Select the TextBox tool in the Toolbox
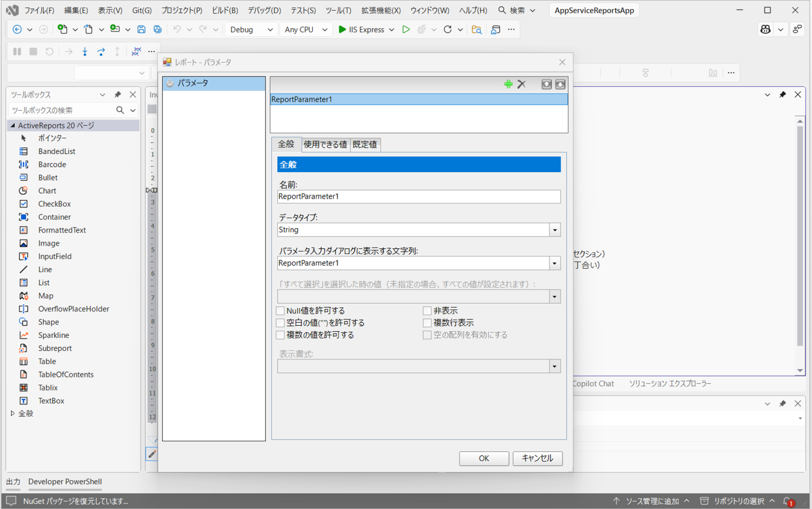Viewport: 812px width, 509px height. 51,401
